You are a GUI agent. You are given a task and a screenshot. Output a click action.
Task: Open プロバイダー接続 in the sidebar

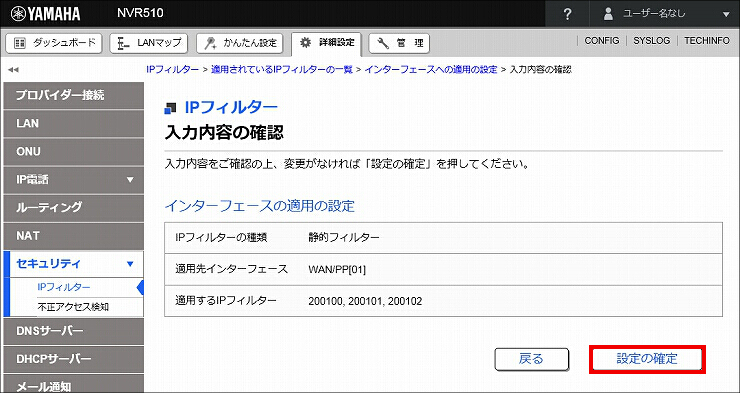tap(73, 95)
